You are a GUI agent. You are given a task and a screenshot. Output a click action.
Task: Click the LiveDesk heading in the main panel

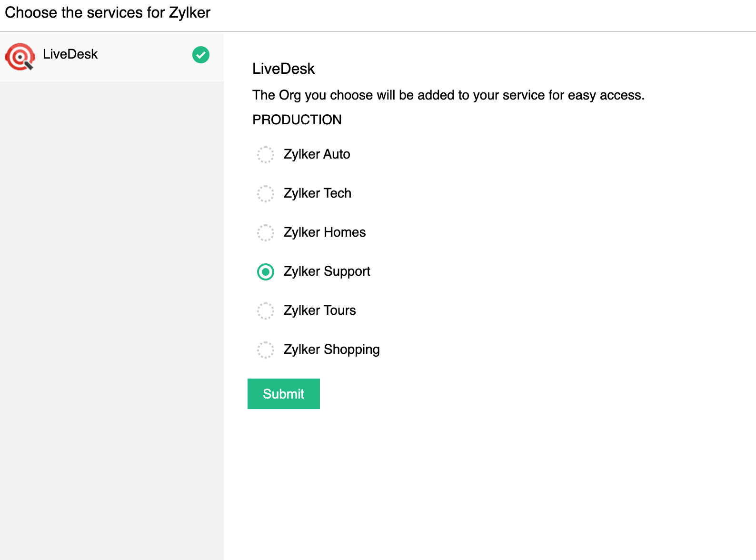coord(283,69)
